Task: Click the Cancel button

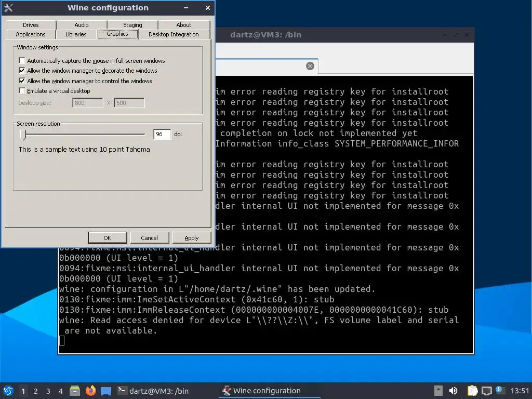Action: [149, 238]
